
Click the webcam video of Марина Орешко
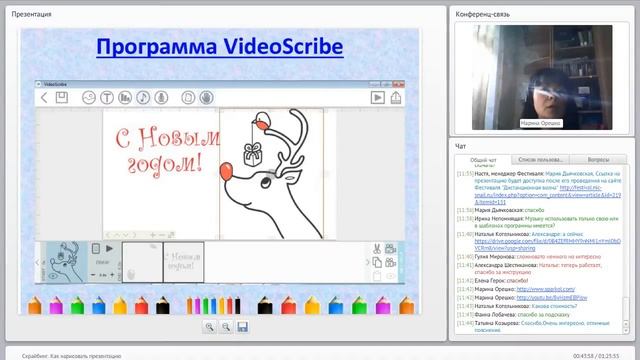542,78
